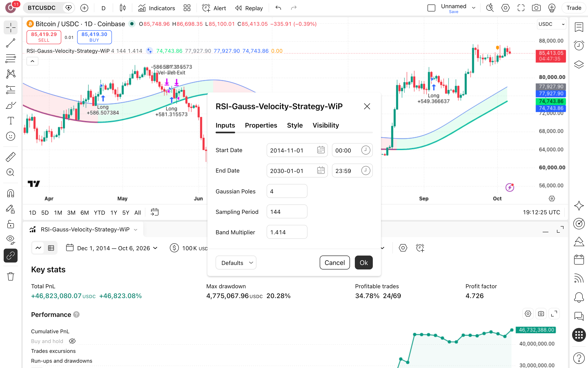The width and height of the screenshot is (588, 368).
Task: Toggle magnet mode for drawings
Action: coord(10,193)
